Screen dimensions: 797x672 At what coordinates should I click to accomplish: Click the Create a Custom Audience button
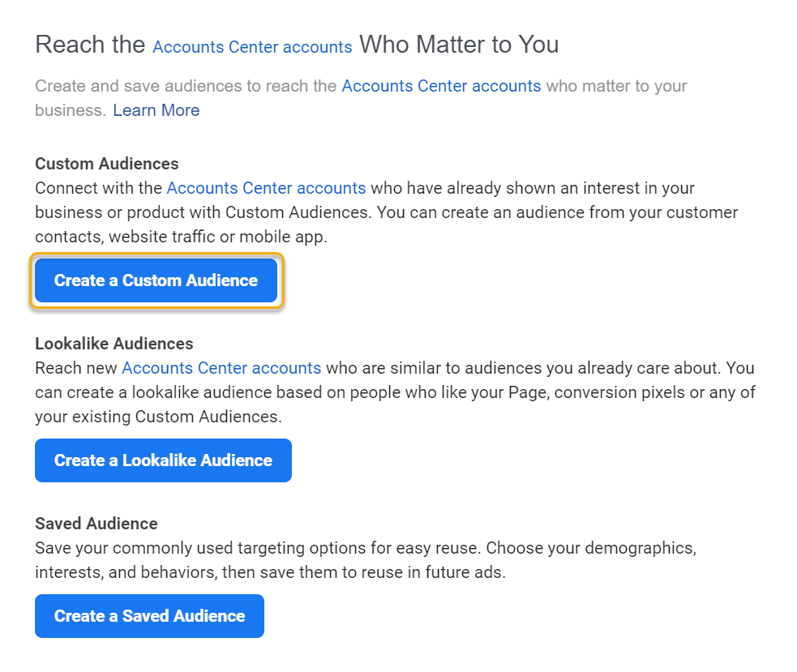pyautogui.click(x=156, y=280)
